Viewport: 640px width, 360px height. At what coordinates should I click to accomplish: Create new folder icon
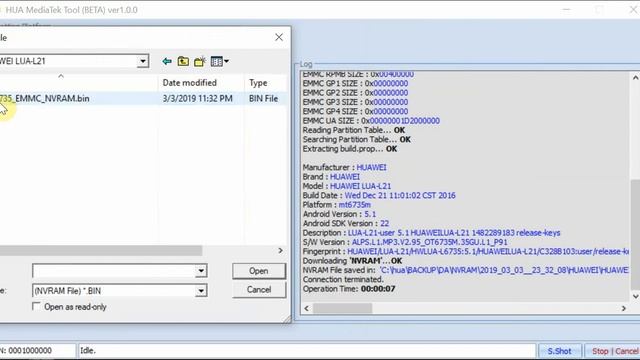[200, 62]
